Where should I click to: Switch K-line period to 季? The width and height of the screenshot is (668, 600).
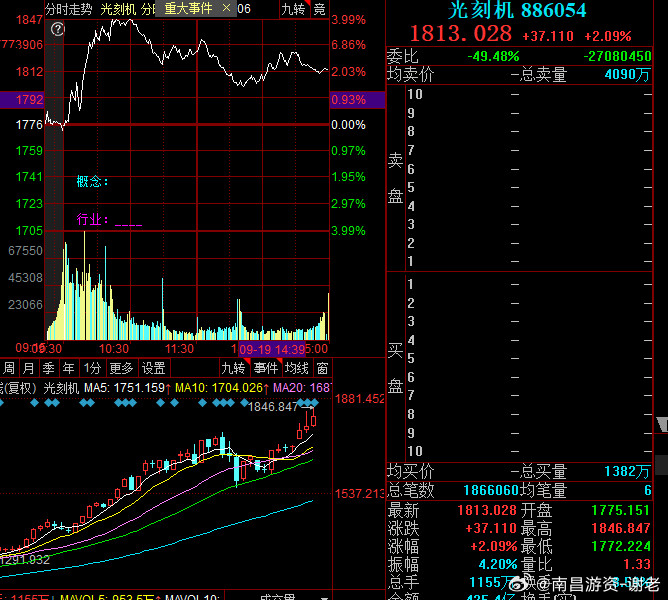[49, 368]
